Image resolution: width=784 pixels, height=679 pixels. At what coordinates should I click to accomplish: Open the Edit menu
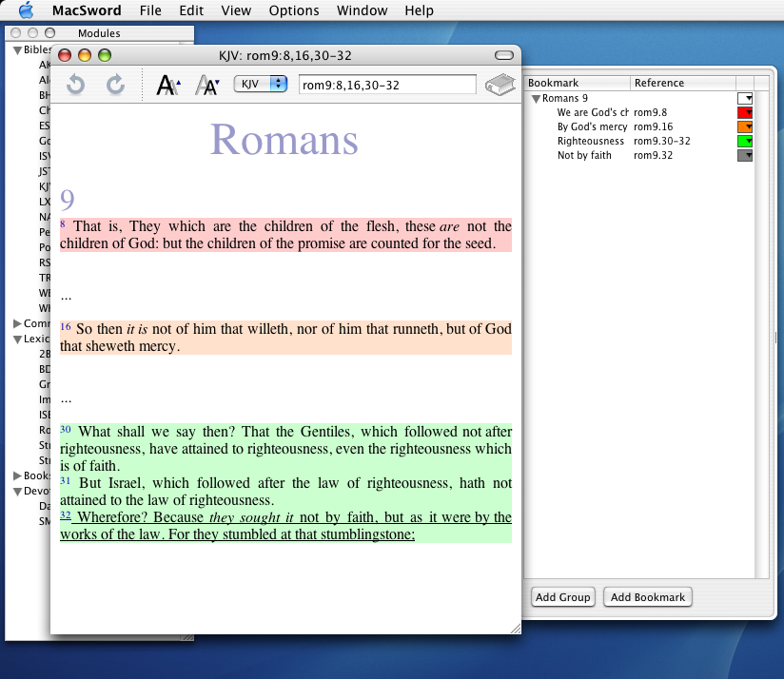click(191, 10)
